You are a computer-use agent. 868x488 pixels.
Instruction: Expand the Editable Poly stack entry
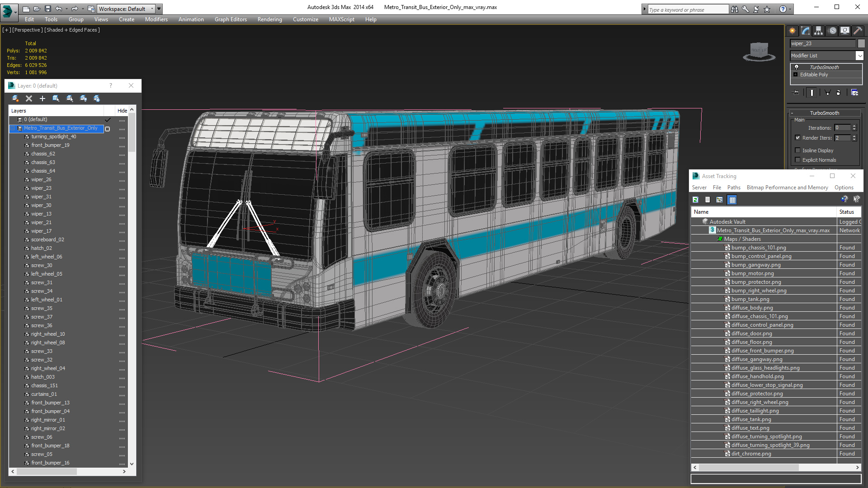796,75
